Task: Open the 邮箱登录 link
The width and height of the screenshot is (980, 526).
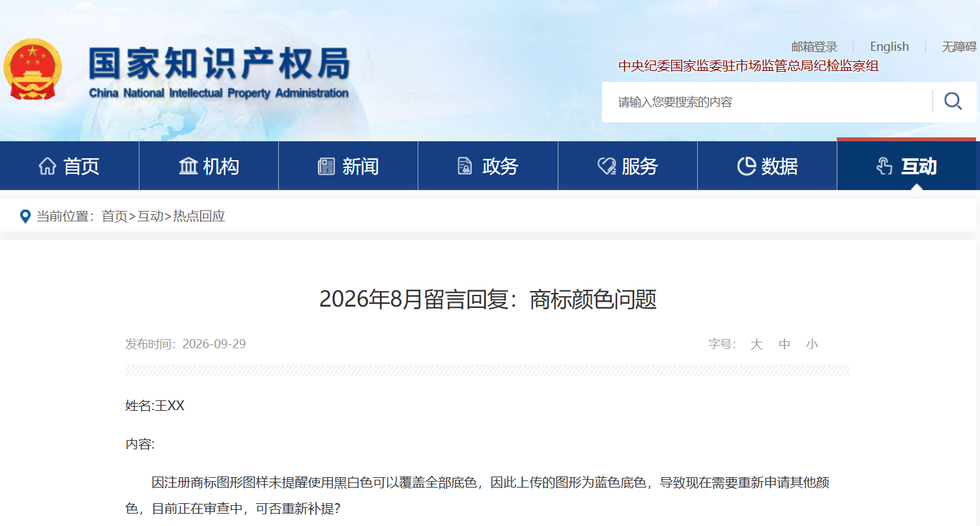Action: (x=814, y=47)
